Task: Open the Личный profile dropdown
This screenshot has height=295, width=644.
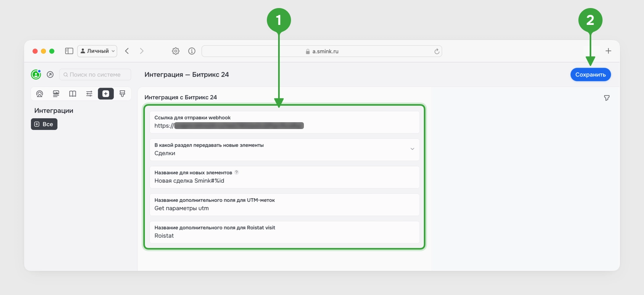Action: pos(97,51)
